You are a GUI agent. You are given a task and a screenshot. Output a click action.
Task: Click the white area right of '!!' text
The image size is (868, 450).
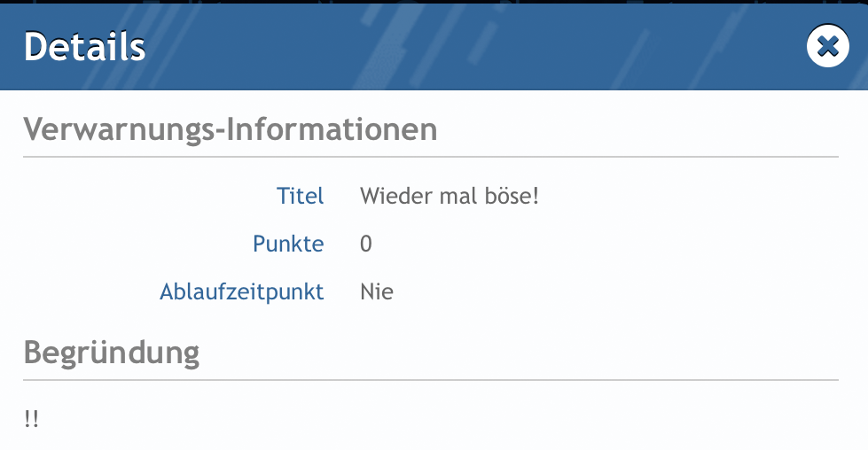point(439,418)
